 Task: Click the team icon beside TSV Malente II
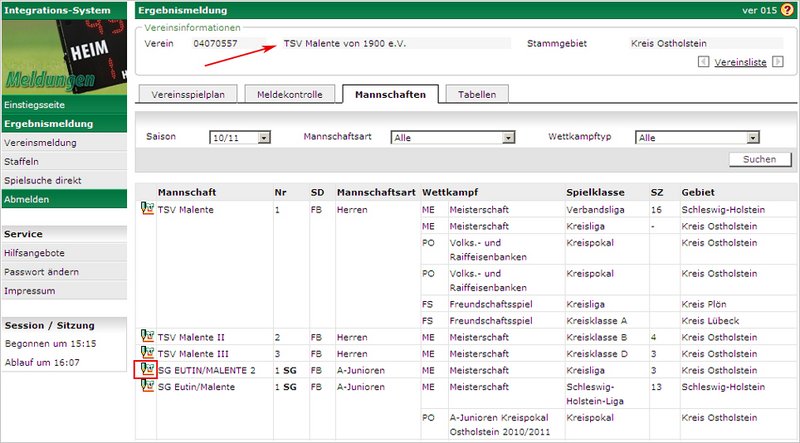(x=146, y=338)
